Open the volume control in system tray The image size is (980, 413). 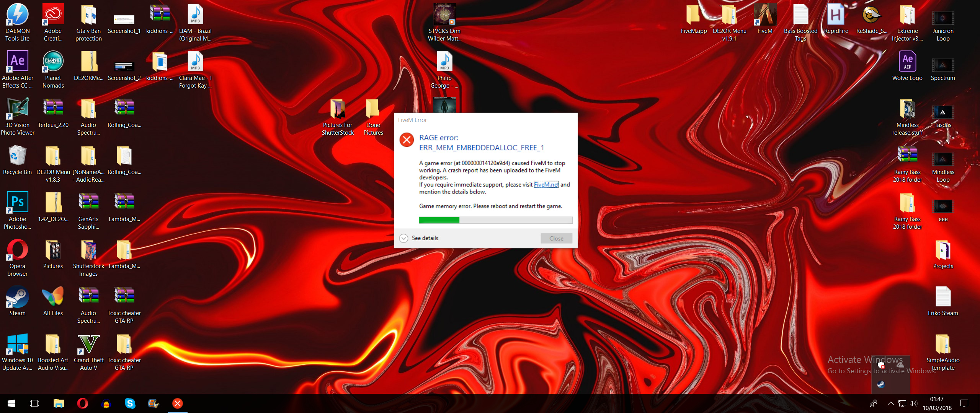(x=913, y=403)
